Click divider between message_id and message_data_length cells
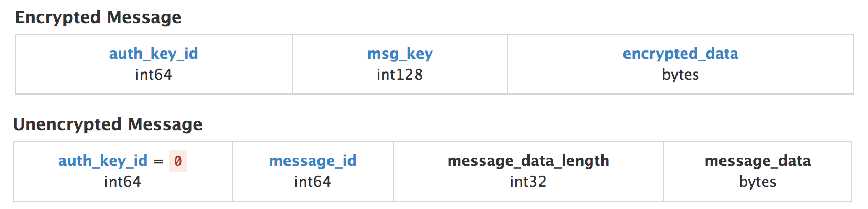 point(393,171)
